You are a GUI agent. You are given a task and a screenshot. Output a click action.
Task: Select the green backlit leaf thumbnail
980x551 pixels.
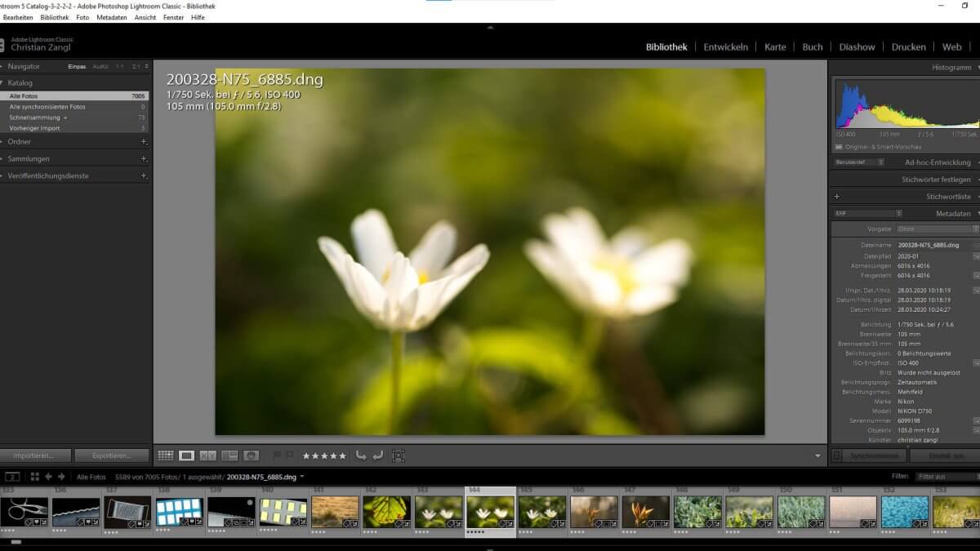tap(386, 512)
